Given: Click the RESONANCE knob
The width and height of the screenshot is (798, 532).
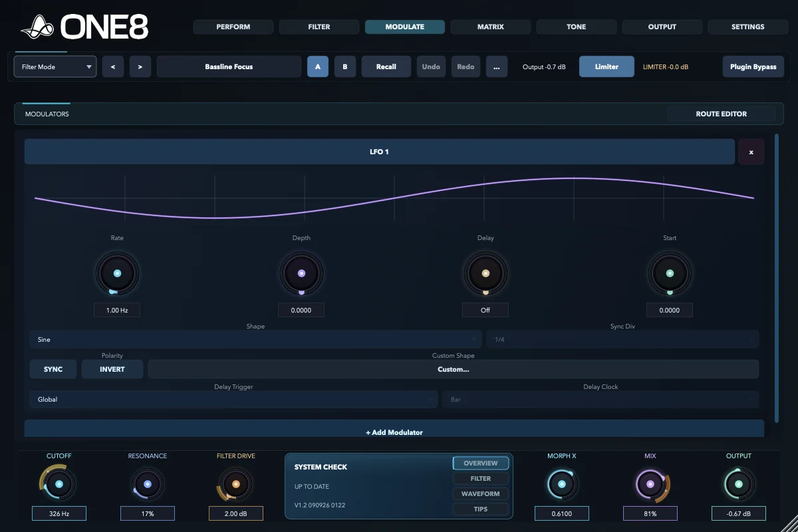Looking at the screenshot, I should click(x=148, y=484).
